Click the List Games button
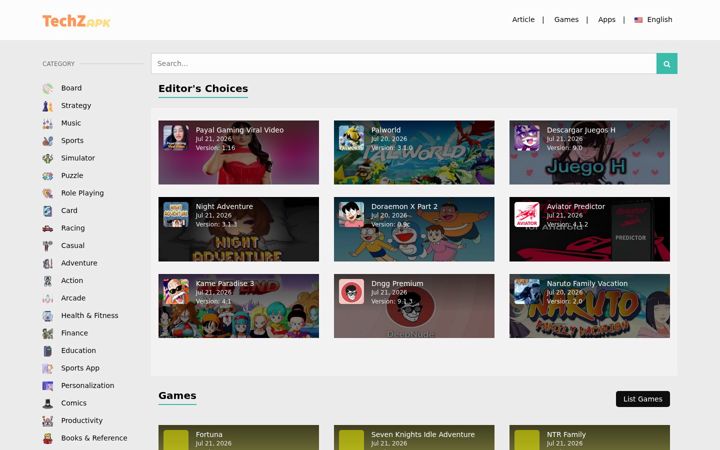 point(642,399)
